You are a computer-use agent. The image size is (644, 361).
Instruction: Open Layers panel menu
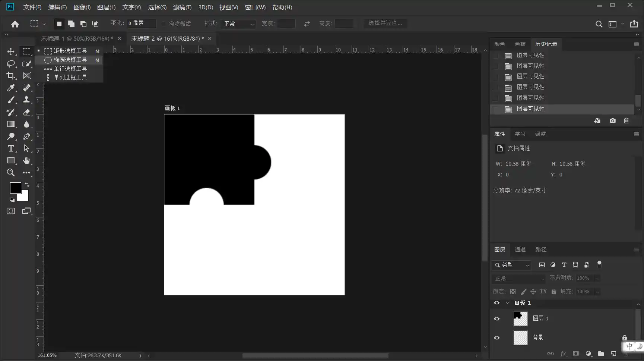(x=636, y=249)
